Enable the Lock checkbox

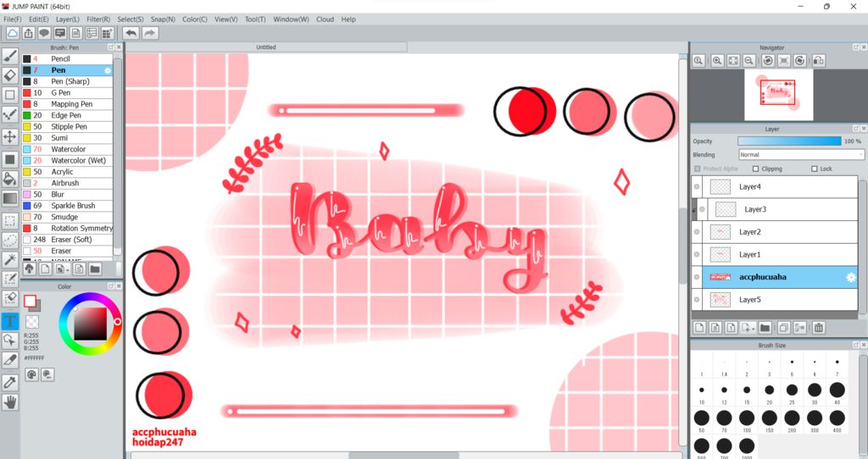[815, 169]
